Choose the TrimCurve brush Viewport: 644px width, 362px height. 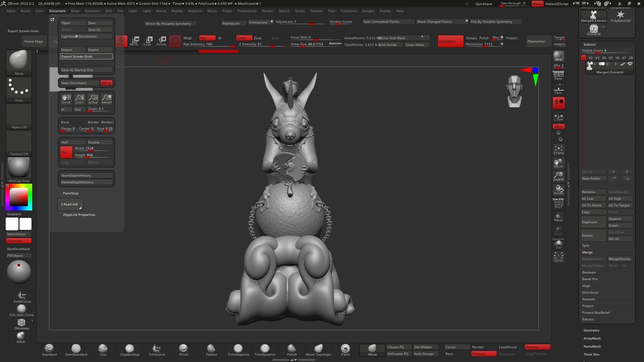click(157, 350)
